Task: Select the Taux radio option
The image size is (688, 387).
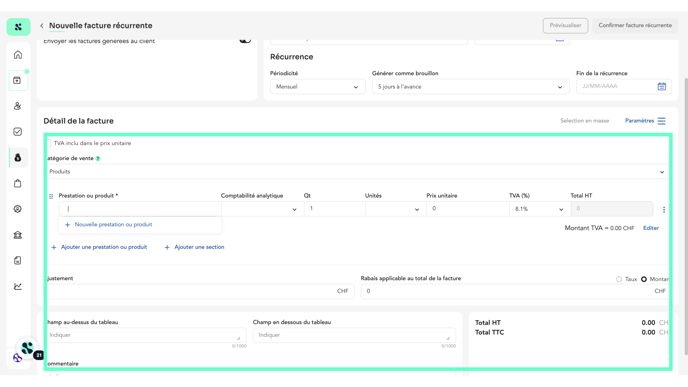Action: coord(619,279)
